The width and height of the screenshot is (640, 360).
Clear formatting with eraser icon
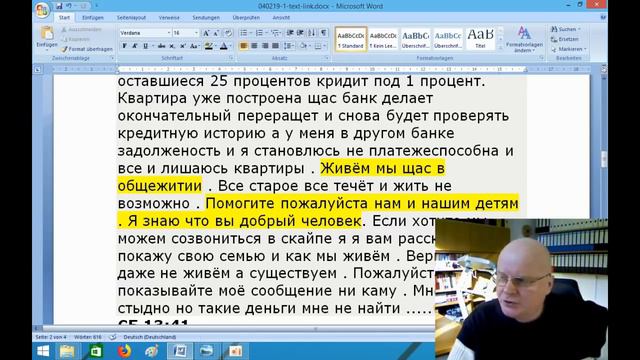pyautogui.click(x=228, y=33)
